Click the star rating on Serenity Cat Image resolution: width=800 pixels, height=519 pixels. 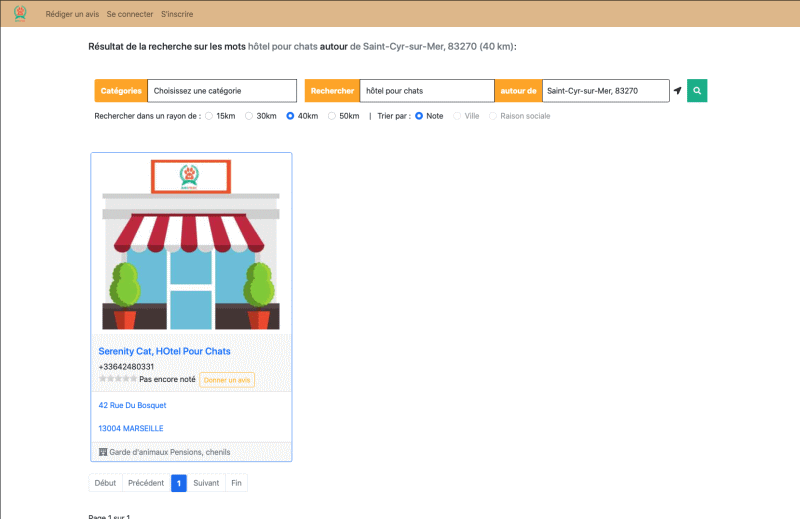click(117, 380)
